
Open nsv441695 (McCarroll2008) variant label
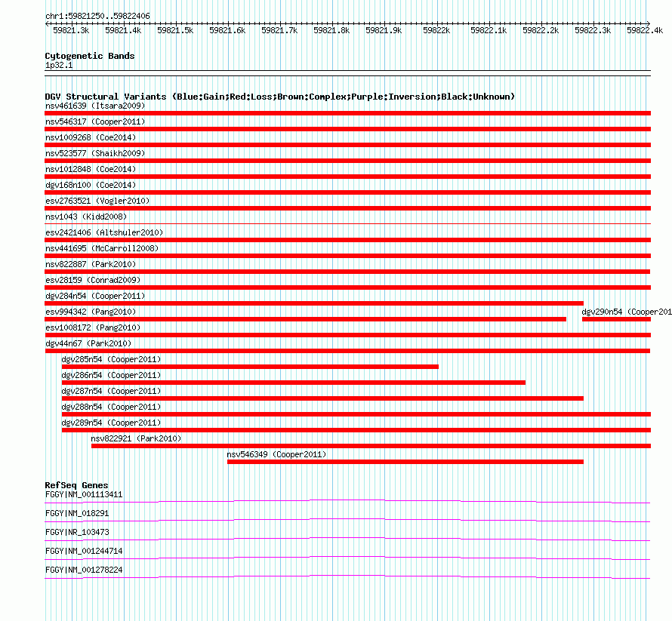pos(102,248)
